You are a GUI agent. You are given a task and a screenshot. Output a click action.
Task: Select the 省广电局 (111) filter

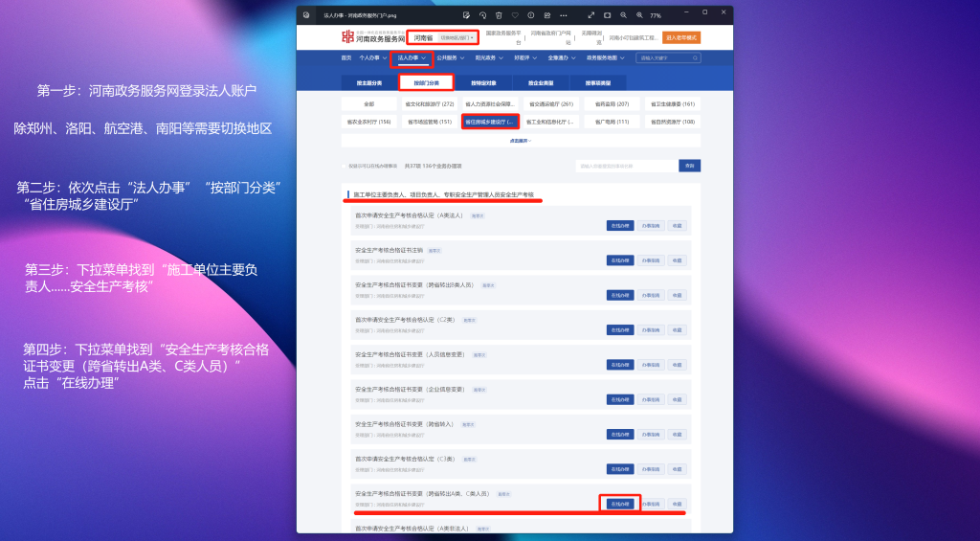[612, 122]
